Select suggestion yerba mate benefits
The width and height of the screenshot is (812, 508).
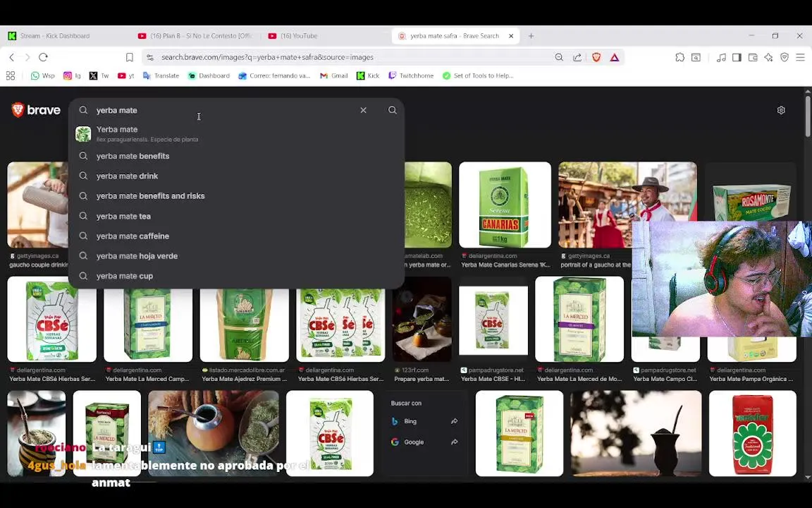tap(236, 156)
